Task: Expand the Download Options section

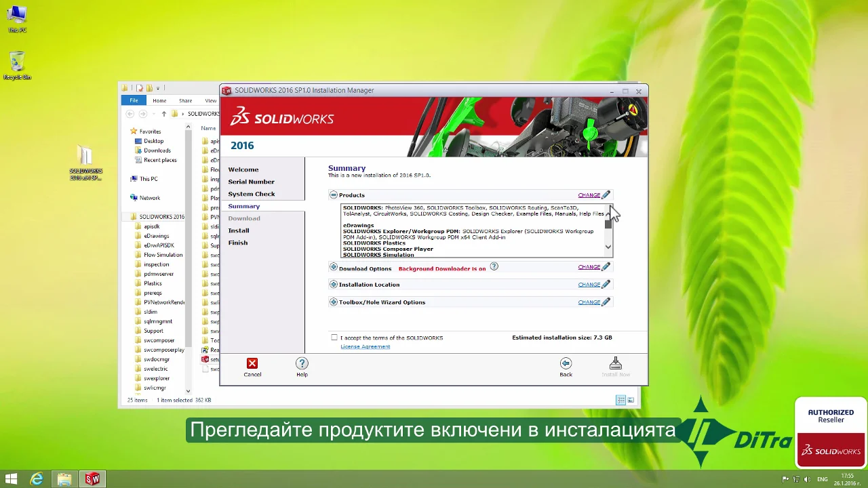Action: coord(333,267)
